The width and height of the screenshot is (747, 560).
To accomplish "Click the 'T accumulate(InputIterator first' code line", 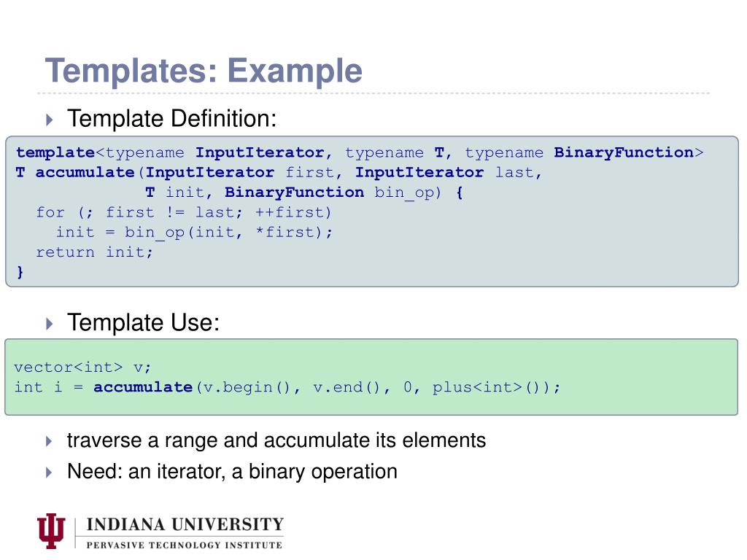I will tap(279, 172).
